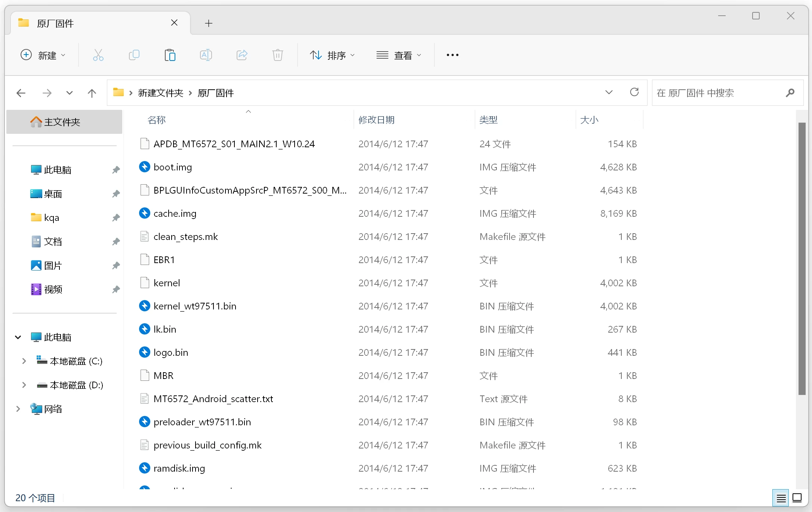Expand 本地磁盘 (D:) tree node
Viewport: 812px width, 512px height.
tap(24, 385)
